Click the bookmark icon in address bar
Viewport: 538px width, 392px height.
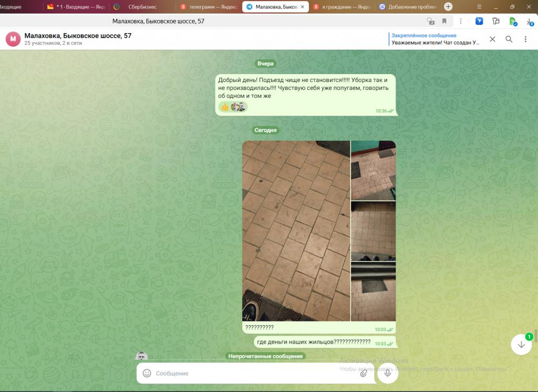click(x=444, y=21)
